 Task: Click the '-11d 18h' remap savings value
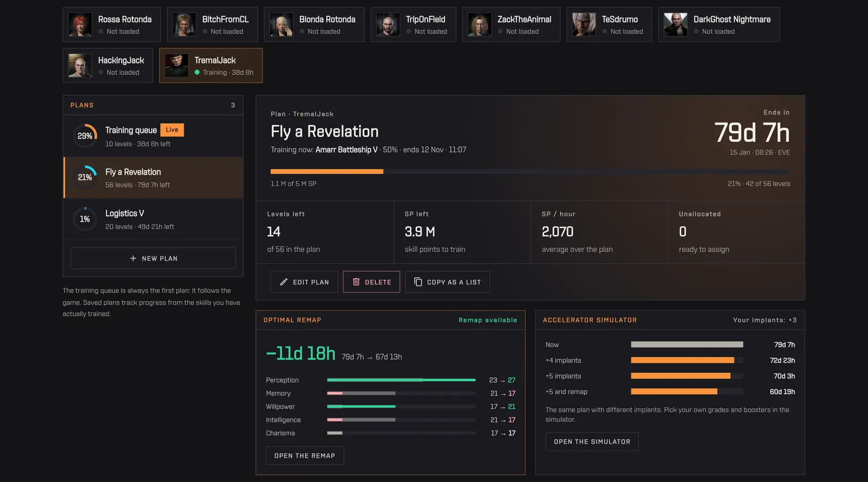coord(301,354)
